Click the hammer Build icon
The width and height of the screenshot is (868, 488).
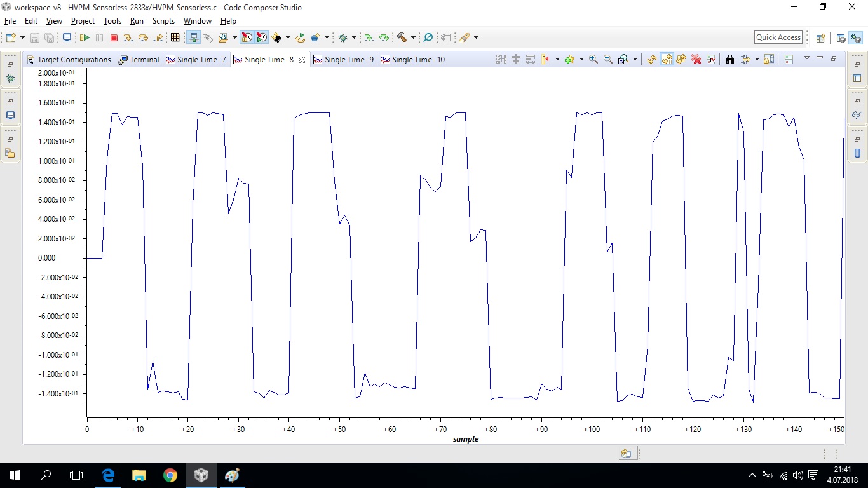(402, 38)
